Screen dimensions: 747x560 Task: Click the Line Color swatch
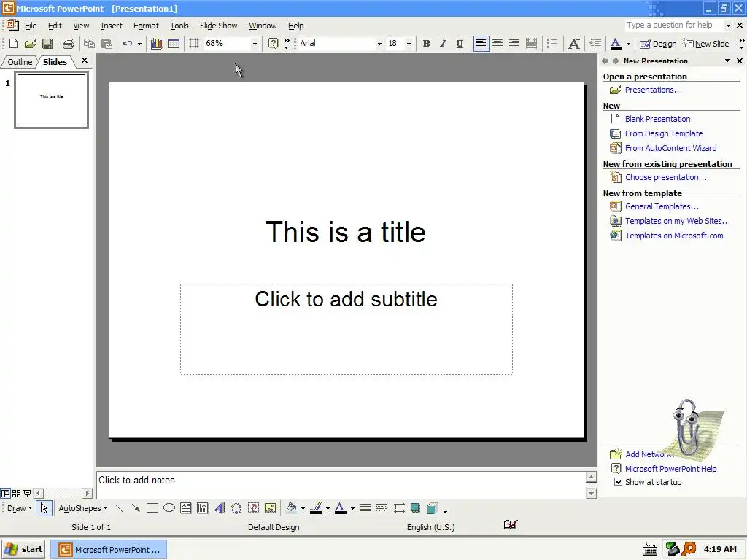(x=316, y=508)
